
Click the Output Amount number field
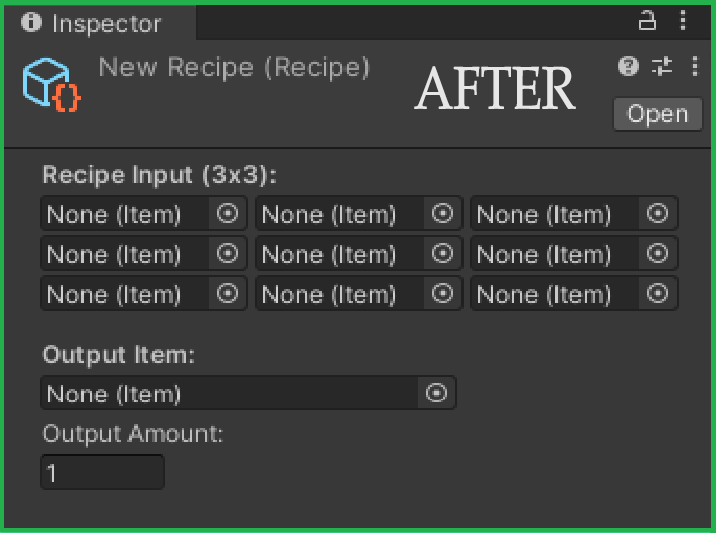[x=102, y=472]
